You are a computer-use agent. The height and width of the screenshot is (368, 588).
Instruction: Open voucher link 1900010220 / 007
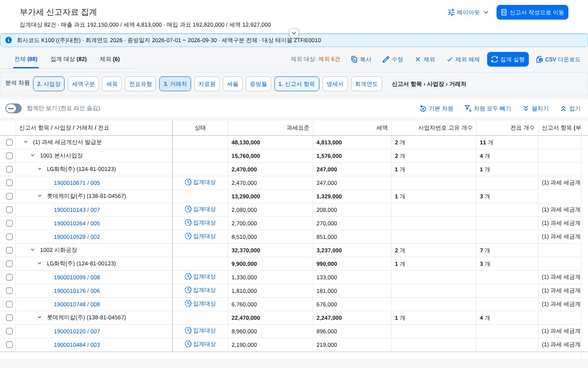coord(77,331)
